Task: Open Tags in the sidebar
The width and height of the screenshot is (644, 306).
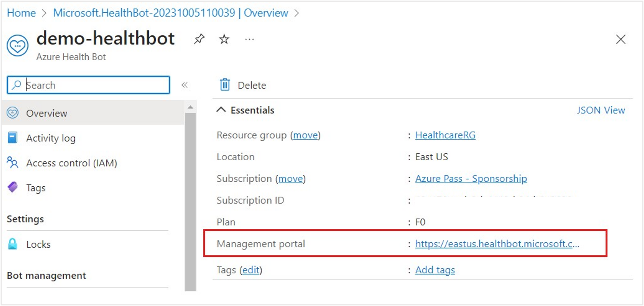Action: click(36, 188)
